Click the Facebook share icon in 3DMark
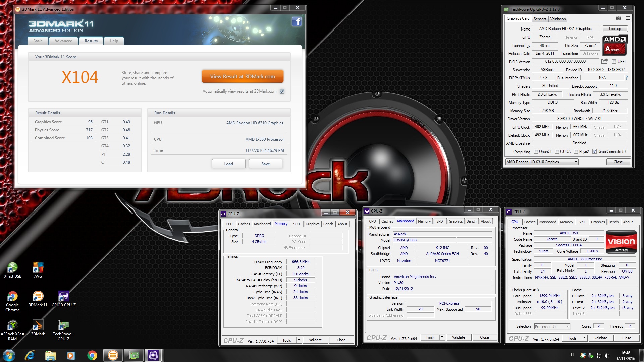The height and width of the screenshot is (362, 644). coord(297,22)
